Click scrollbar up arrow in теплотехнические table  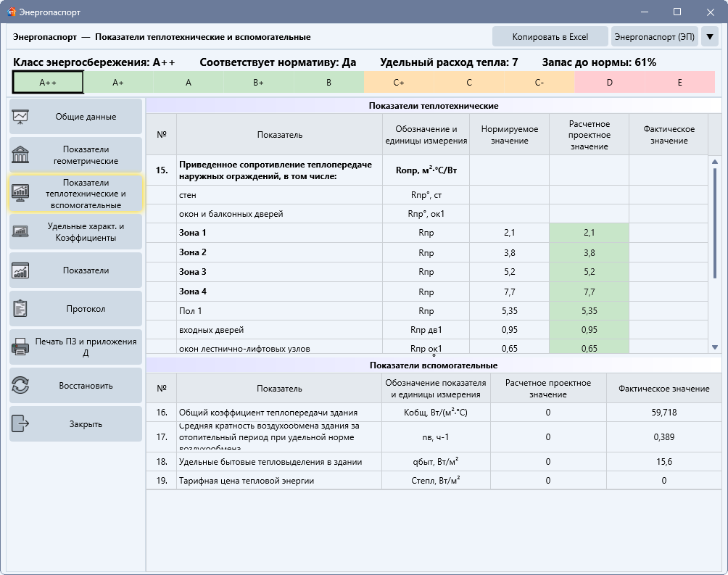pyautogui.click(x=714, y=162)
